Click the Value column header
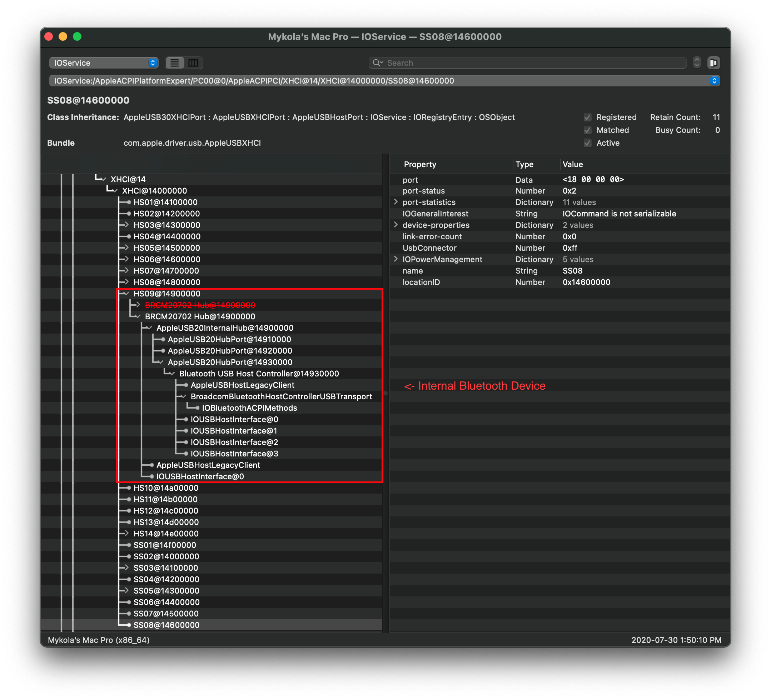771x700 pixels. click(x=572, y=164)
